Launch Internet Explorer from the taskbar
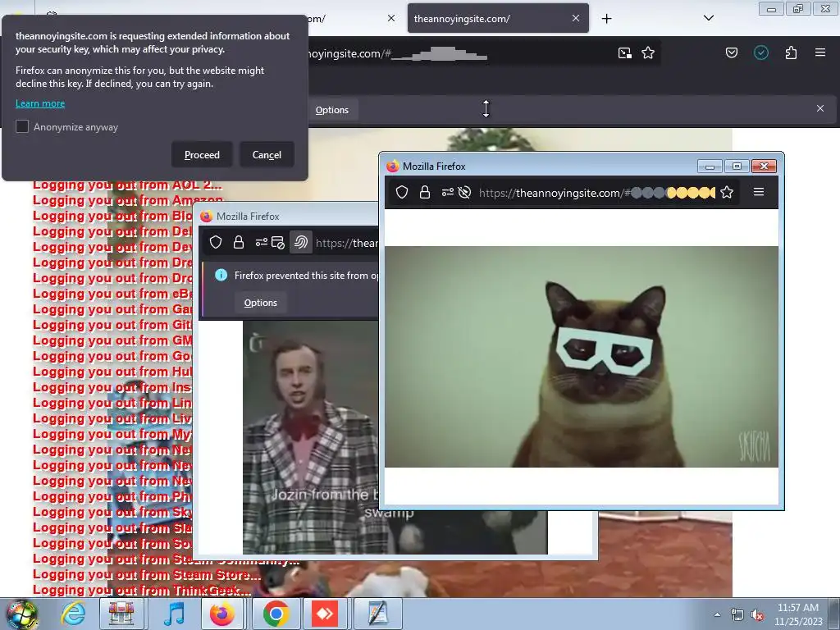 (73, 614)
